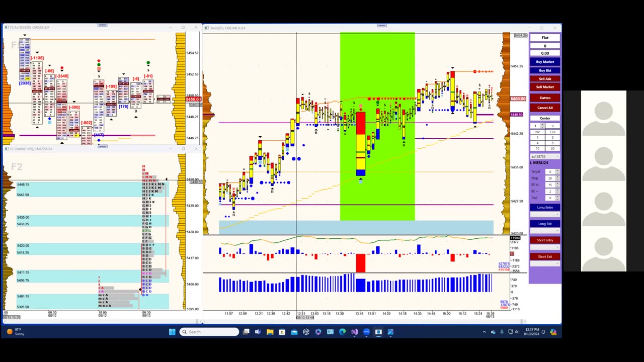Open the dropdown below Short Exit
This screenshot has width=644, height=362.
click(545, 263)
